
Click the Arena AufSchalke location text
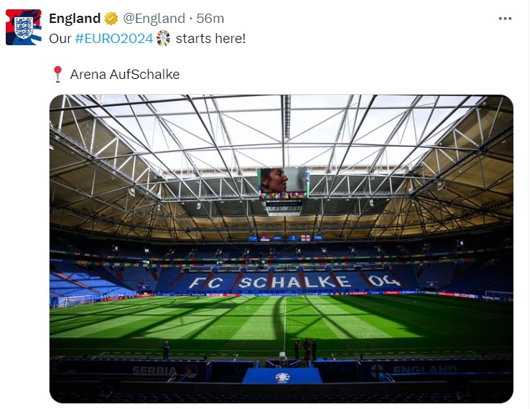click(x=125, y=74)
